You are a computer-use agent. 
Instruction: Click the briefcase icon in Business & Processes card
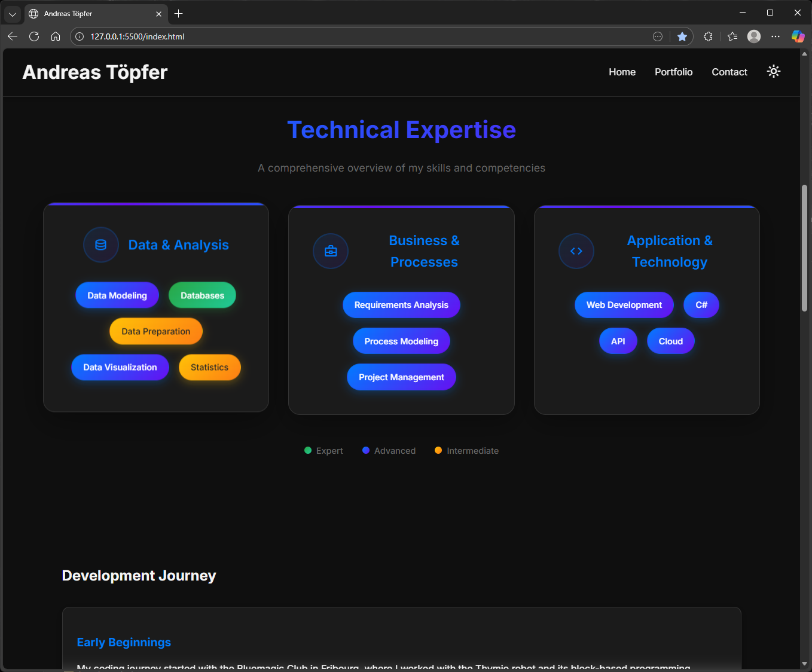coord(331,251)
